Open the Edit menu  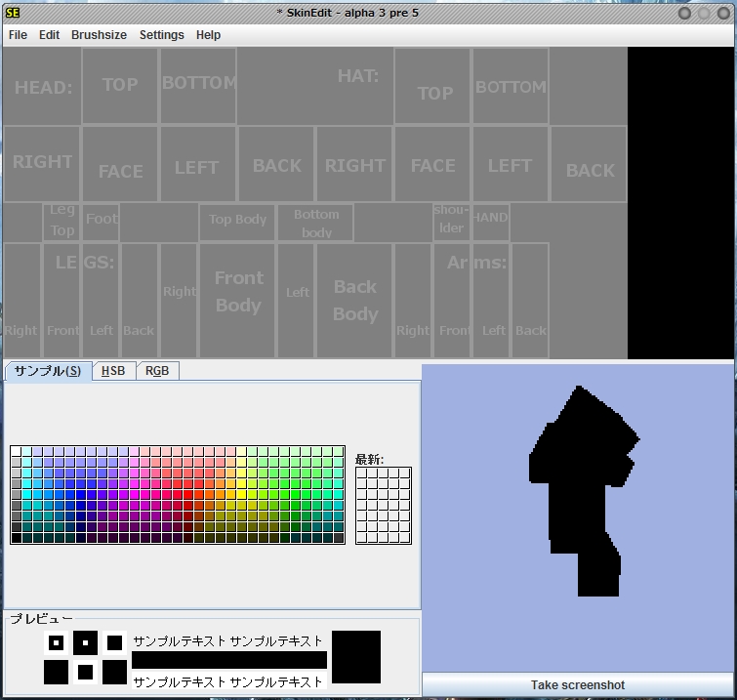[x=49, y=35]
